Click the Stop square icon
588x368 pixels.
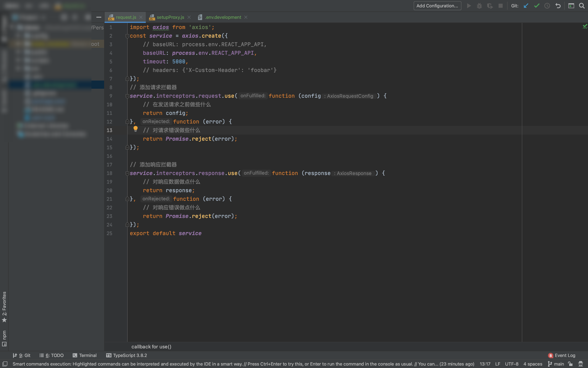coord(501,6)
